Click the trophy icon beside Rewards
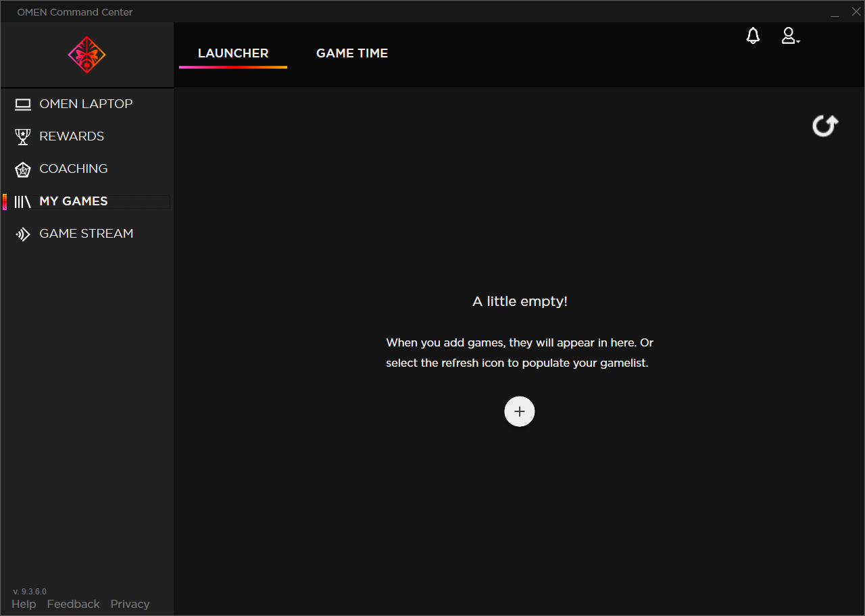Screen dimensions: 865x616 pos(23,136)
